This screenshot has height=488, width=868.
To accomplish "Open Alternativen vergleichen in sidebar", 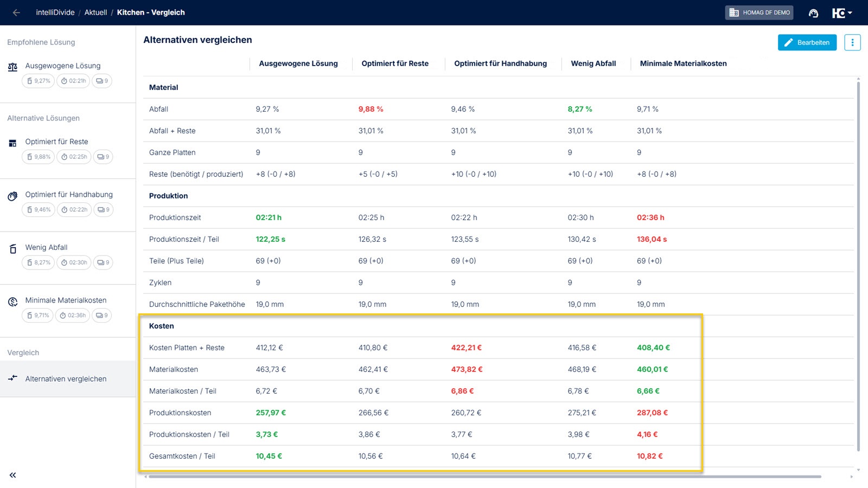I will (x=66, y=379).
